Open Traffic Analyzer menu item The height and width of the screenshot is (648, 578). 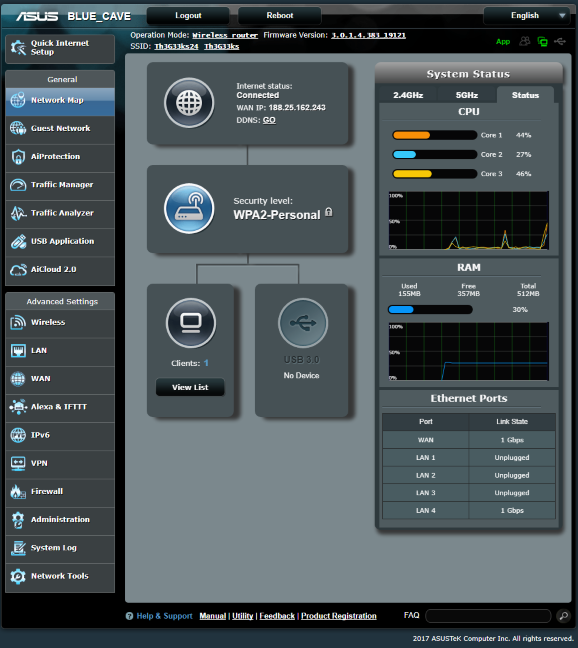(x=60, y=213)
